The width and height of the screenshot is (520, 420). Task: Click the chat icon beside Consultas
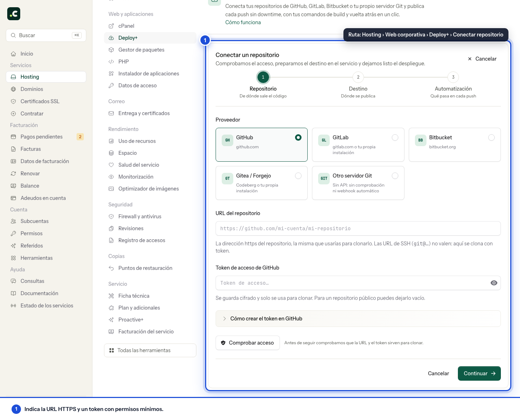pos(13,281)
